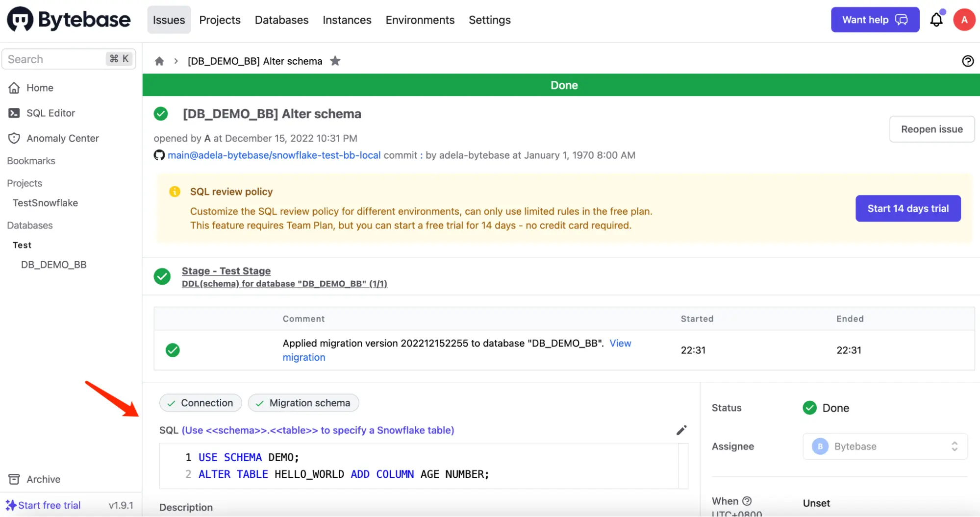Open the help question mark icon
Screen dimensions: 980x517
pyautogui.click(x=968, y=61)
